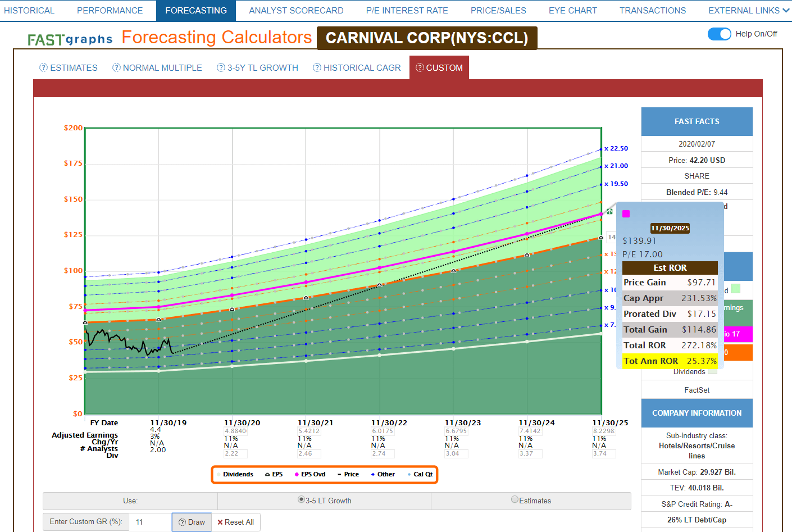Screen dimensions: 792x532
Task: Click the help icon beside HISTORICAL CAGR
Action: pos(317,68)
